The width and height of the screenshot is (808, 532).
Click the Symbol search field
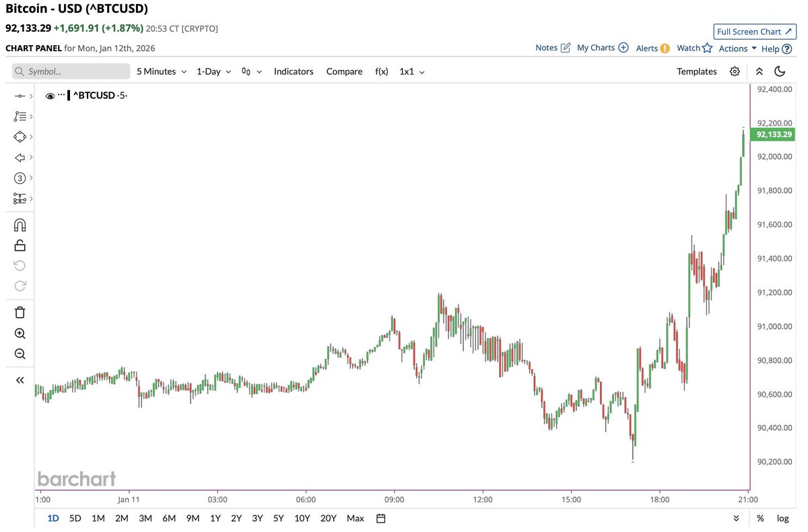71,71
